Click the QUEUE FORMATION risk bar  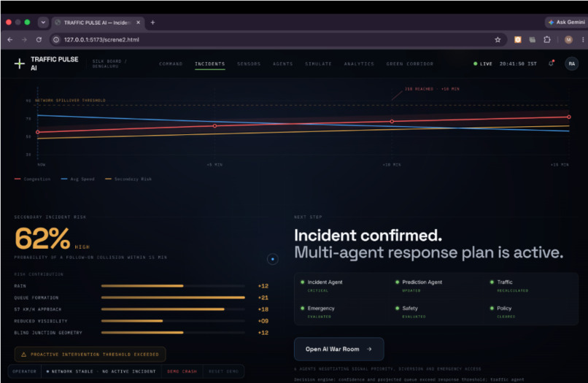click(172, 298)
